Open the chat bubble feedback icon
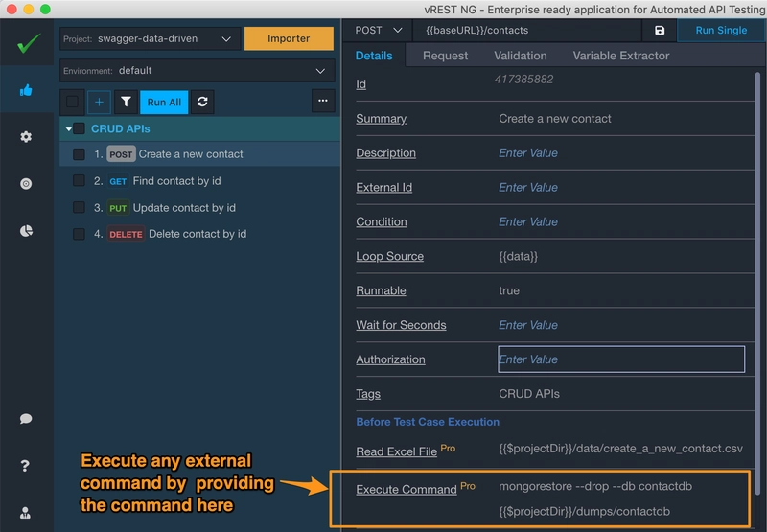The width and height of the screenshot is (767, 532). coord(26,419)
